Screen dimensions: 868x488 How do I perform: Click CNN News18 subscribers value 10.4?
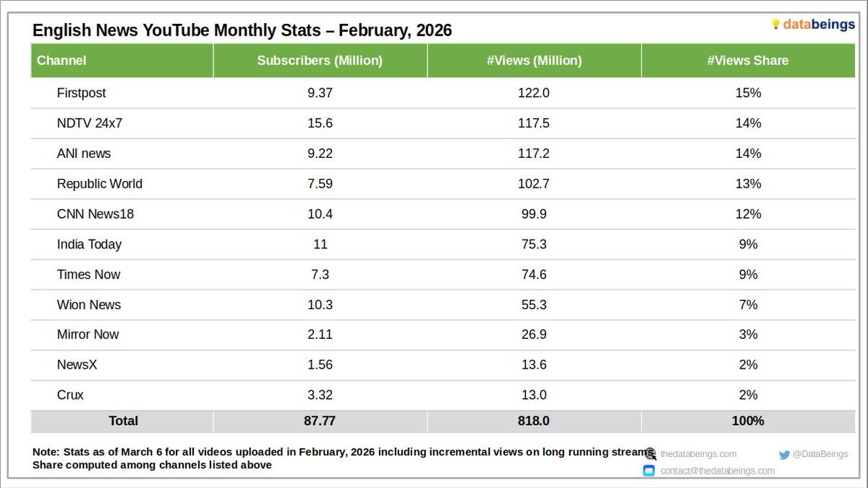[x=320, y=214]
